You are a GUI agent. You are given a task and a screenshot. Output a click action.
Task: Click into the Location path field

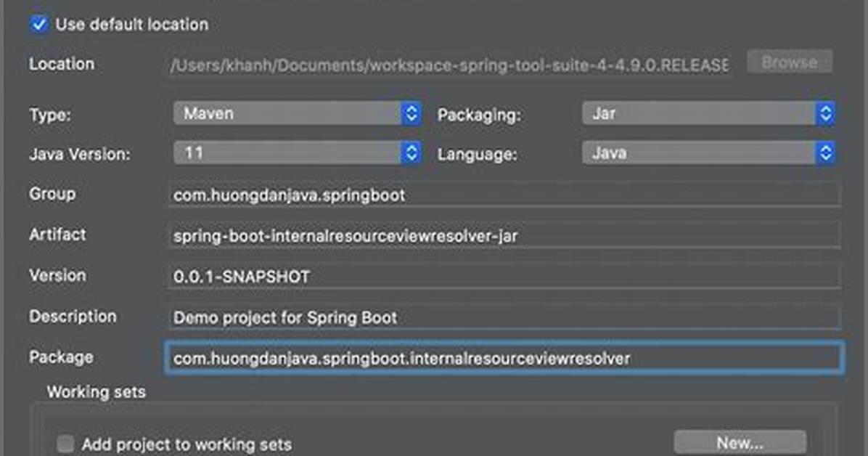pos(449,65)
